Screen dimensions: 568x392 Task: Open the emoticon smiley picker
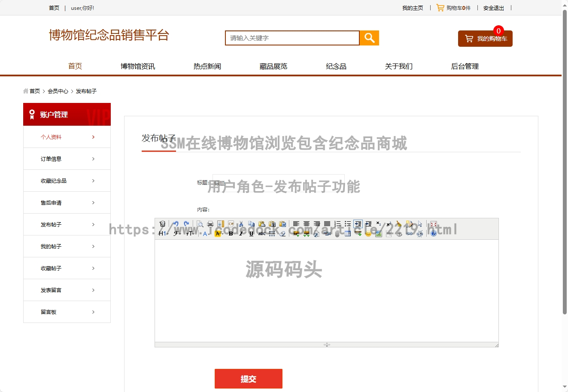tap(368, 234)
